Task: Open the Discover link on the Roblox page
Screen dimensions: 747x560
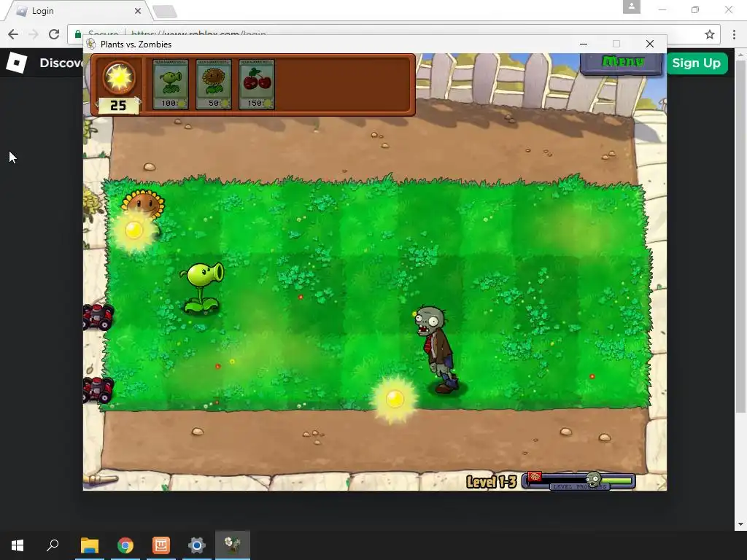Action: tap(62, 63)
